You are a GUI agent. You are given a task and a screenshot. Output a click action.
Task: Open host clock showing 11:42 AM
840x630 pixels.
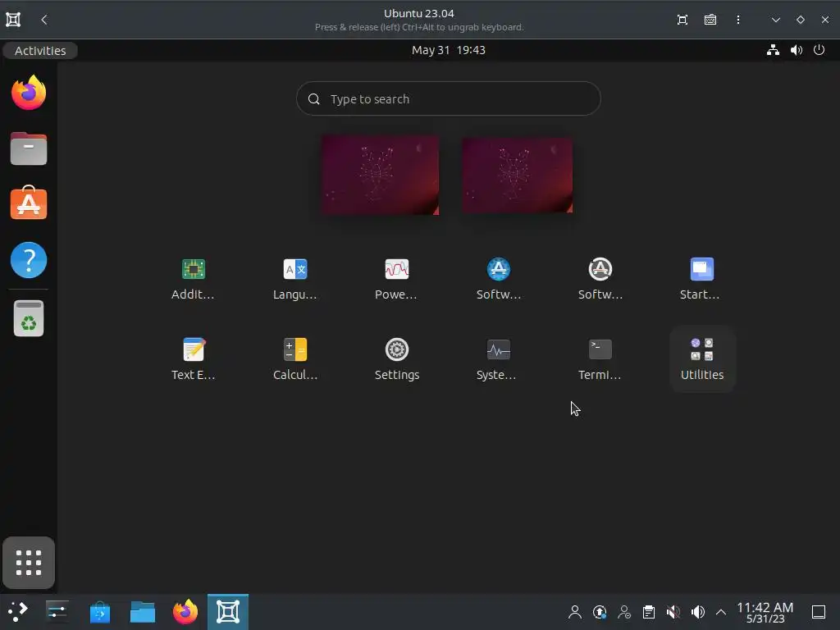click(765, 612)
